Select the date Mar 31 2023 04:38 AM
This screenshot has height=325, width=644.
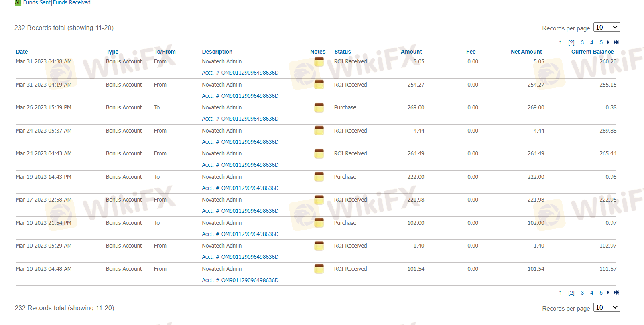tap(44, 62)
